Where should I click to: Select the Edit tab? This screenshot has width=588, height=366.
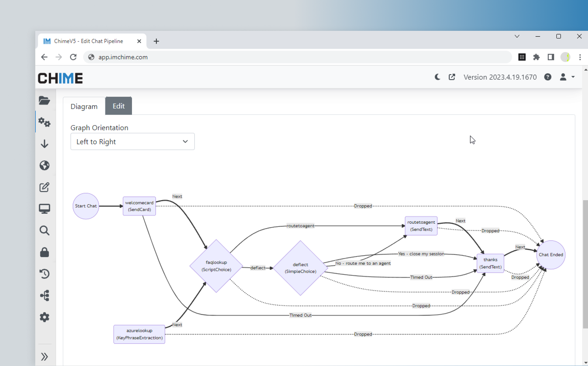[x=119, y=106]
